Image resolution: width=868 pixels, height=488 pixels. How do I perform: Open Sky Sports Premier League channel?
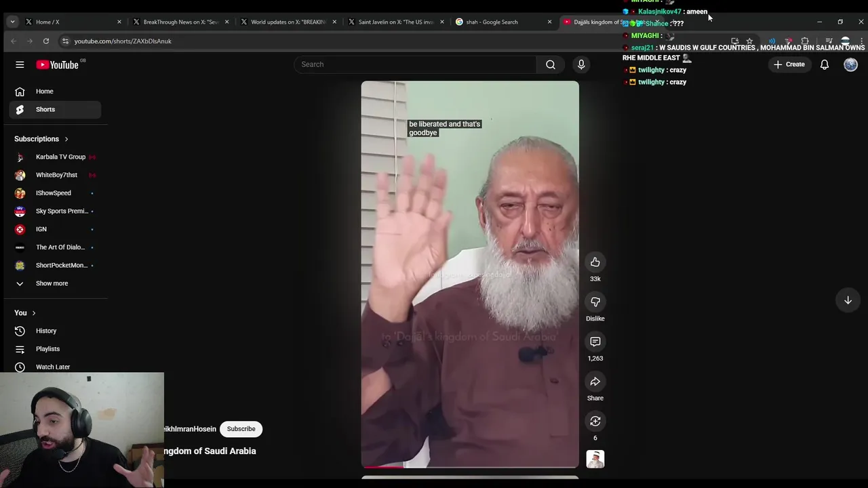pyautogui.click(x=55, y=211)
